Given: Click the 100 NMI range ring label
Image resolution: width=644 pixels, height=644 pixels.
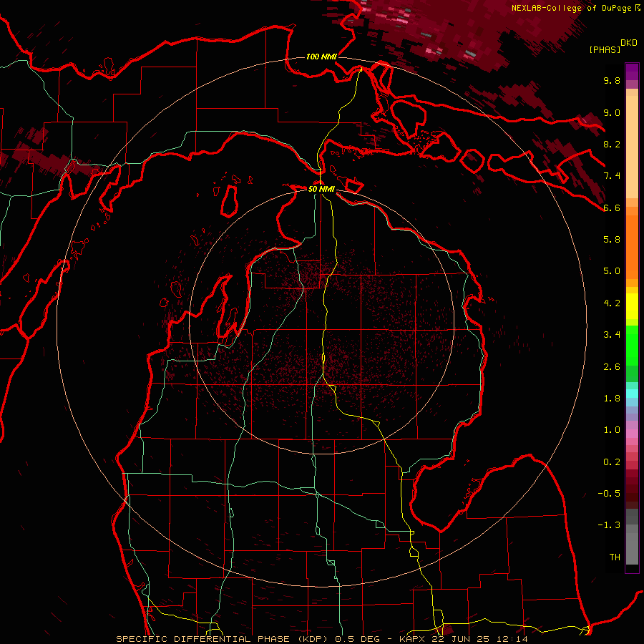Looking at the screenshot, I should (x=321, y=57).
